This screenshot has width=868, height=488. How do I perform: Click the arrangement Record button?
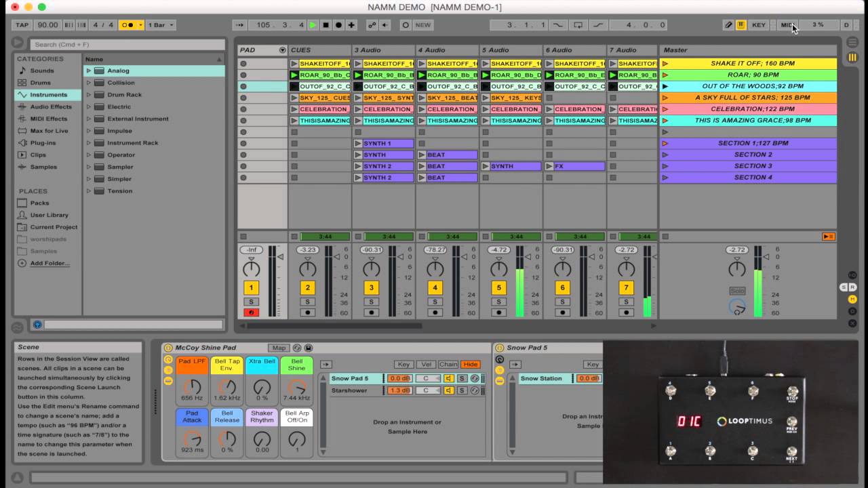(338, 25)
